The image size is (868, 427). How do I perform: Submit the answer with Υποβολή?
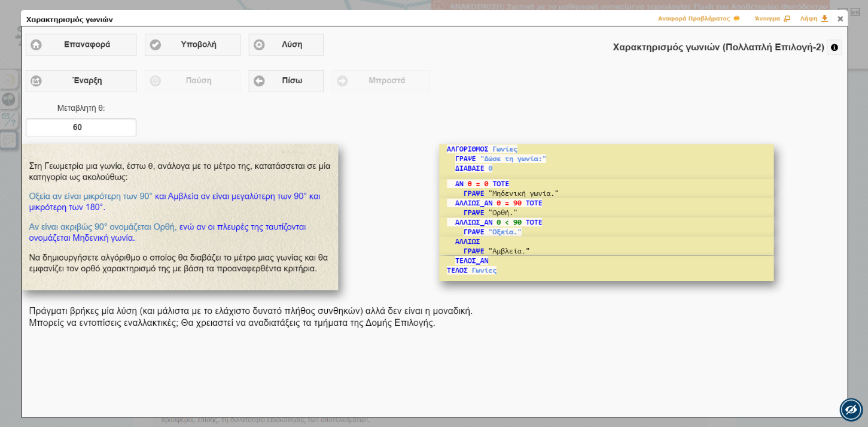(x=192, y=45)
